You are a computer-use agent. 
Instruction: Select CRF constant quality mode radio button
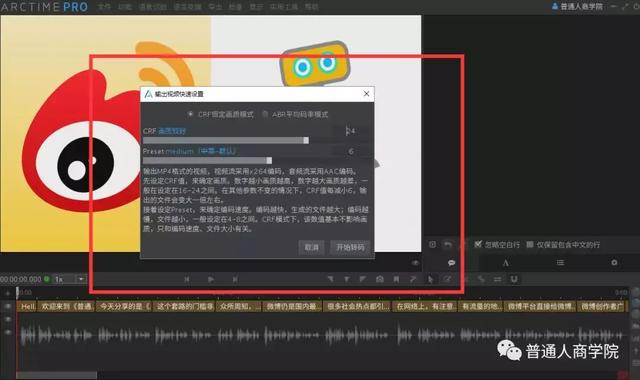coord(190,114)
